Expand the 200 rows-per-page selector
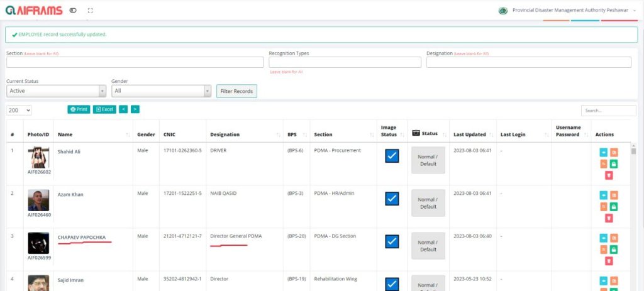Screen dimensions: 644x291 click(19, 110)
